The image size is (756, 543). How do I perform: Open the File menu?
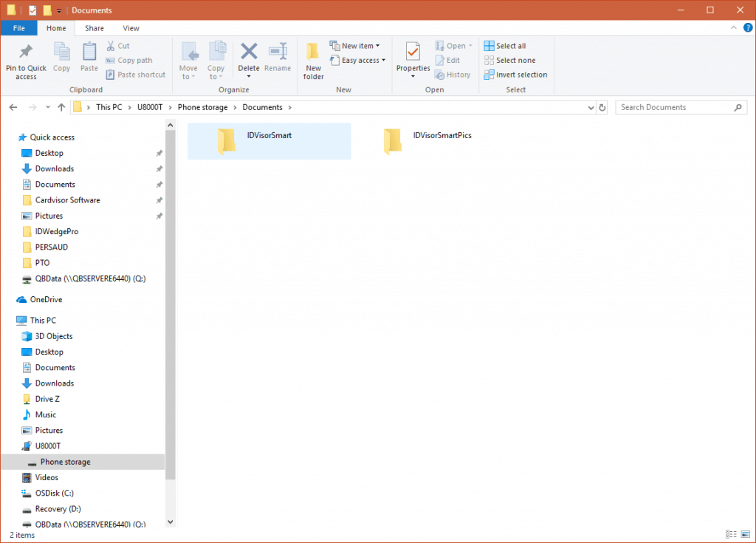pos(18,27)
